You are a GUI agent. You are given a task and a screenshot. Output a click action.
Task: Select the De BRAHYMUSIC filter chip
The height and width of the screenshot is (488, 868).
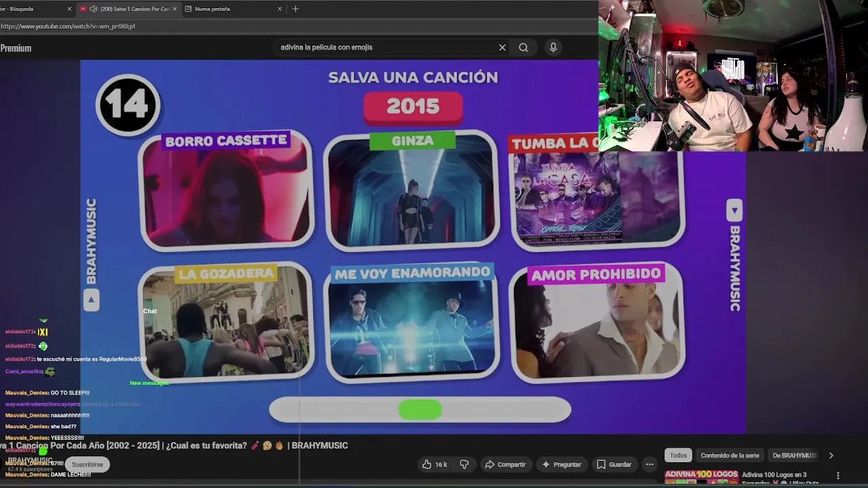click(794, 455)
